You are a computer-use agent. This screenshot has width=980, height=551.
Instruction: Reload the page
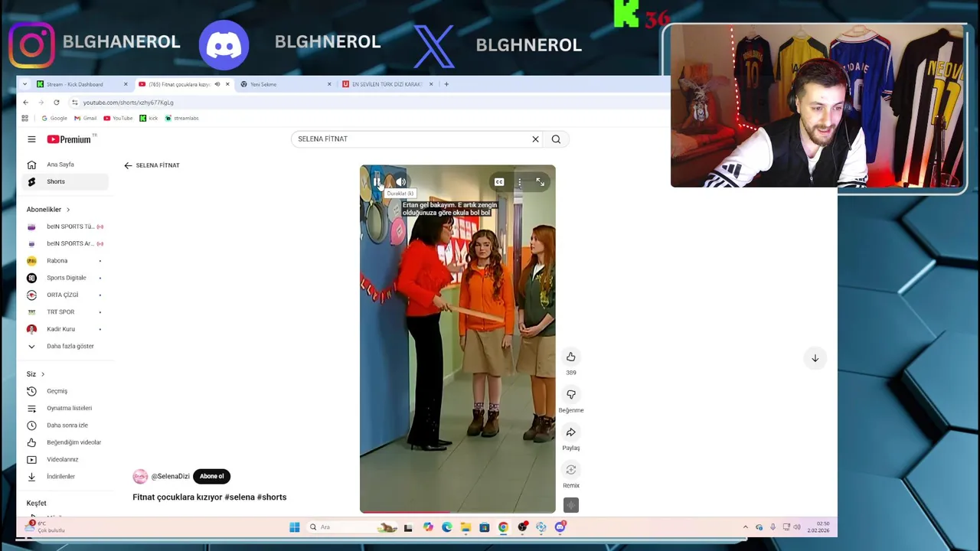(56, 103)
